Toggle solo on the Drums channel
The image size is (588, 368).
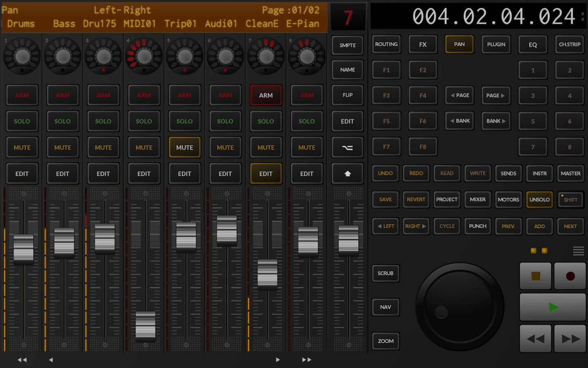(22, 121)
